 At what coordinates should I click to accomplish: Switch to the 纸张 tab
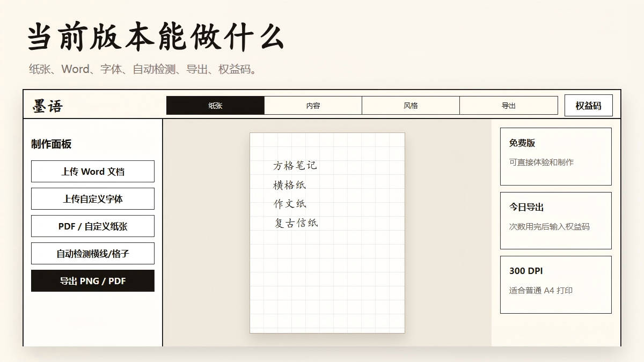click(215, 106)
